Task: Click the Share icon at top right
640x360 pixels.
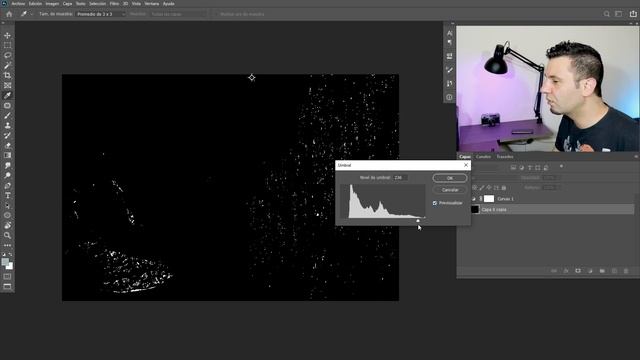Action: [x=633, y=14]
